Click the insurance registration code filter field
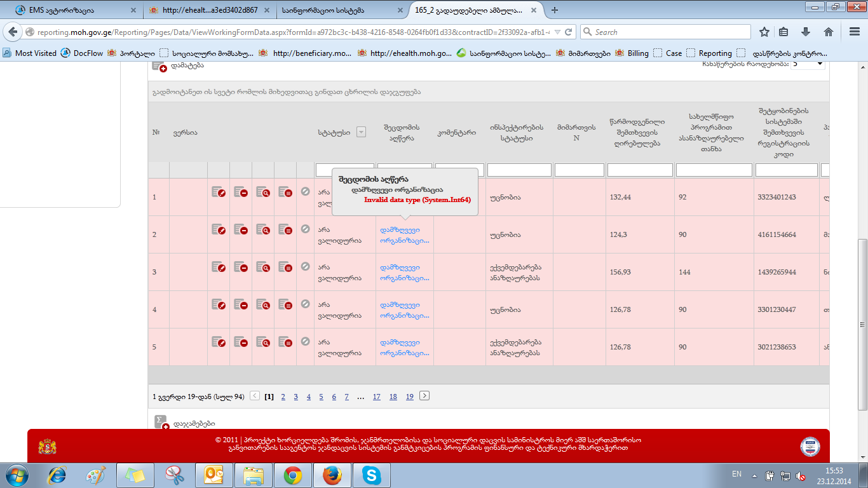Screen dimensions: 868x488 click(786, 170)
